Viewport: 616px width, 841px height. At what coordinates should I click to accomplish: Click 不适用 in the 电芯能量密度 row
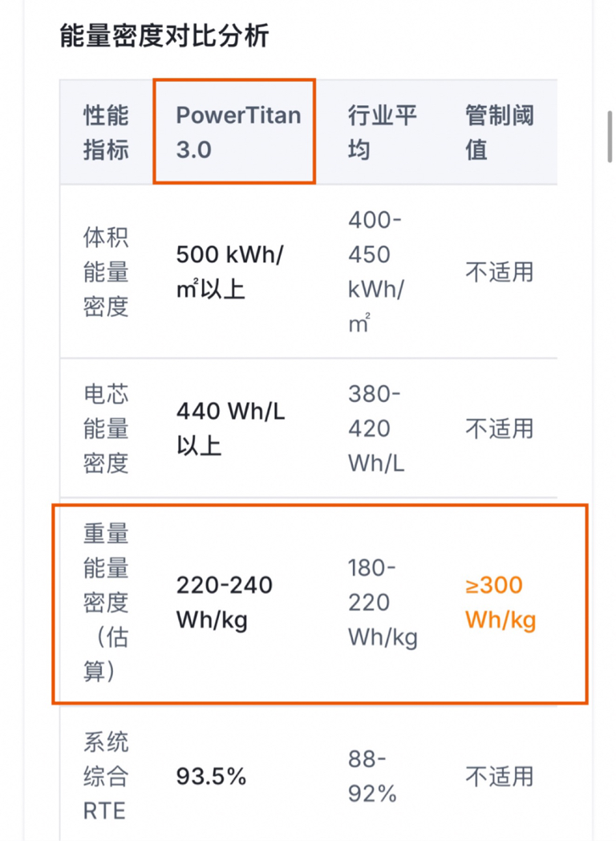[x=499, y=429]
